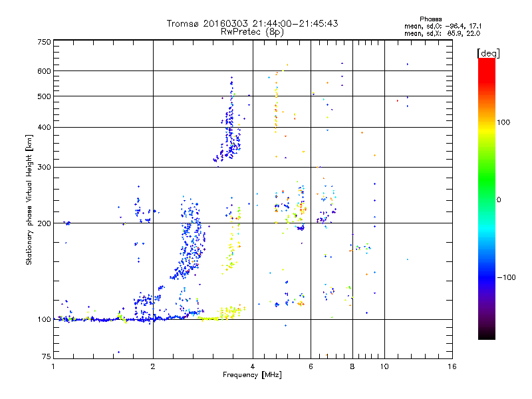Image resolution: width=532 pixels, height=399 pixels.
Task: Click the x-axis tick label '16'
Action: click(452, 366)
